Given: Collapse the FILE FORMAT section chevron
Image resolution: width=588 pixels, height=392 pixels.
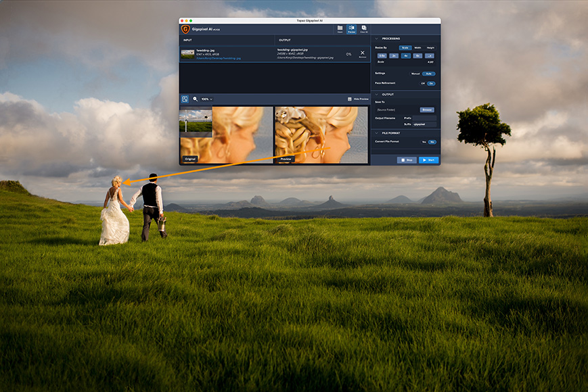Looking at the screenshot, I should click(x=376, y=133).
